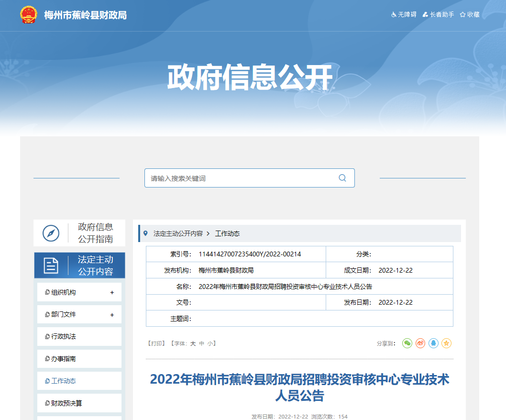Share the article to WeChat

[407, 343]
